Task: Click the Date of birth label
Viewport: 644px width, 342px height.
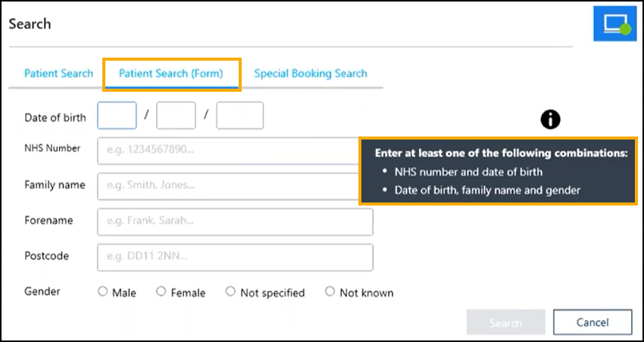Action: pyautogui.click(x=55, y=118)
